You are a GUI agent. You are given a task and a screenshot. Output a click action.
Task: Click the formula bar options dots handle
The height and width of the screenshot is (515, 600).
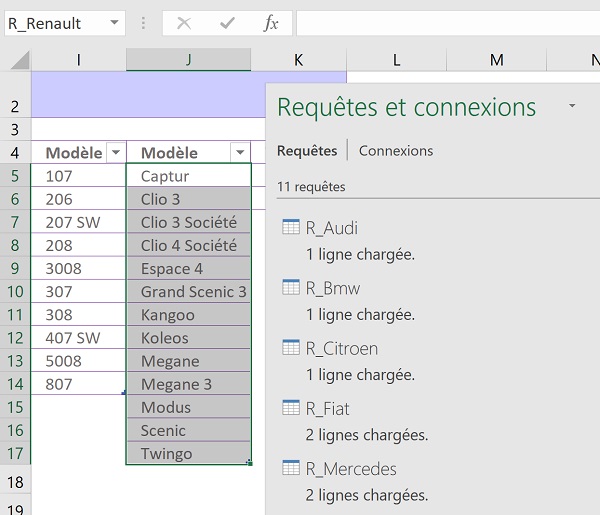(143, 23)
